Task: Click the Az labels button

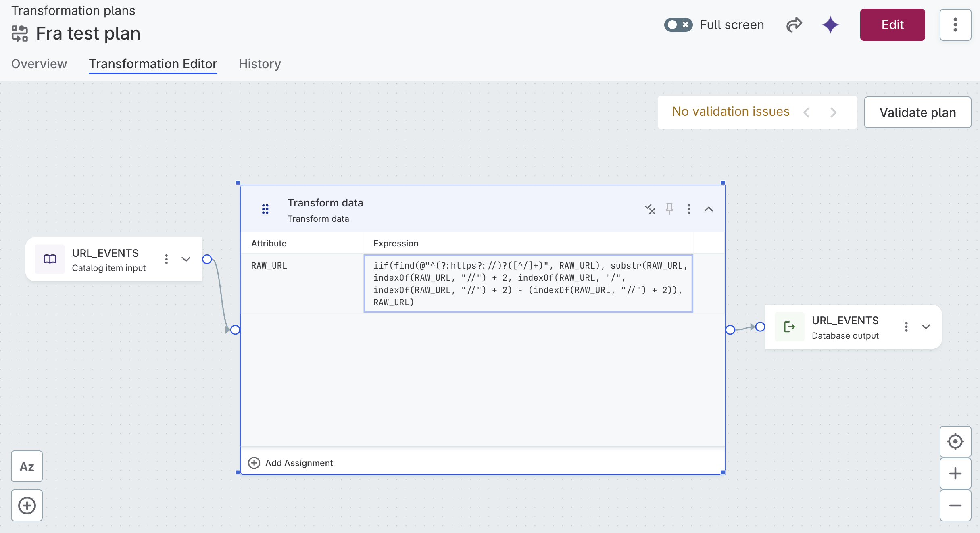Action: (x=27, y=466)
